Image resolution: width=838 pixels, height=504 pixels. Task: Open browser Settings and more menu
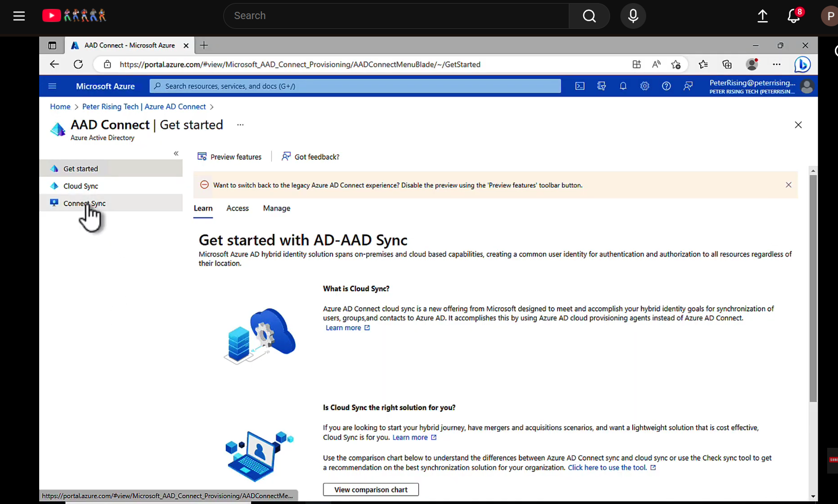777,64
